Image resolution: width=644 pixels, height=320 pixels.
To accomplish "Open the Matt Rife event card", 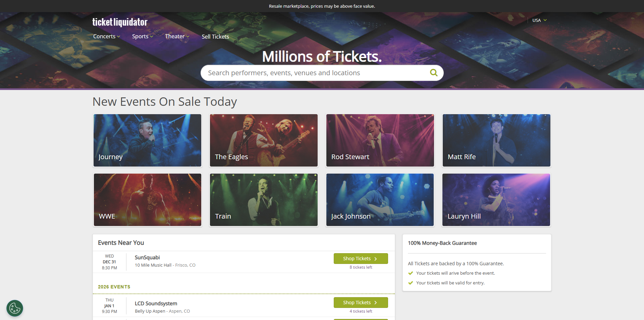I will 496,140.
